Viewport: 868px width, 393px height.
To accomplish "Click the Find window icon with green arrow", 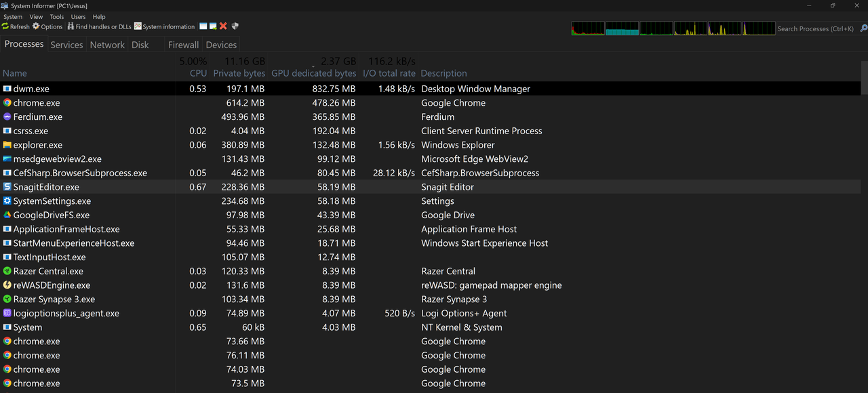I will 213,26.
